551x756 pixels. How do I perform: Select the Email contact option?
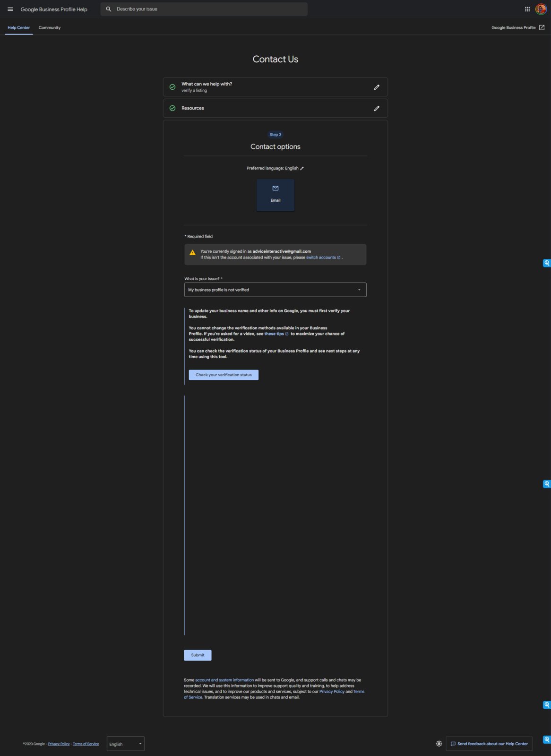click(275, 195)
